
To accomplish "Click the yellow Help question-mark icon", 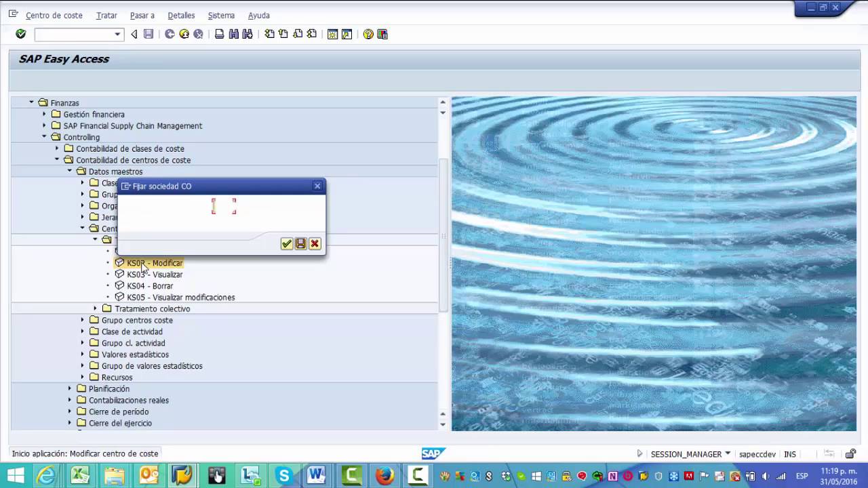I will (368, 34).
